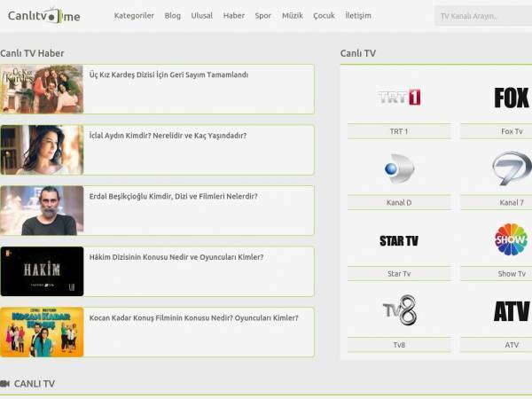
Task: Open the İletişim page
Action: coord(358,16)
